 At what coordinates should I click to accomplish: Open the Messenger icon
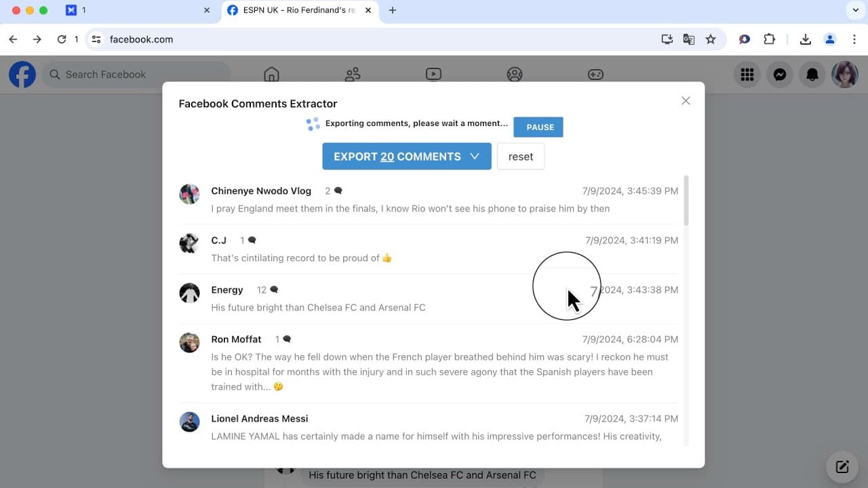[x=780, y=75]
